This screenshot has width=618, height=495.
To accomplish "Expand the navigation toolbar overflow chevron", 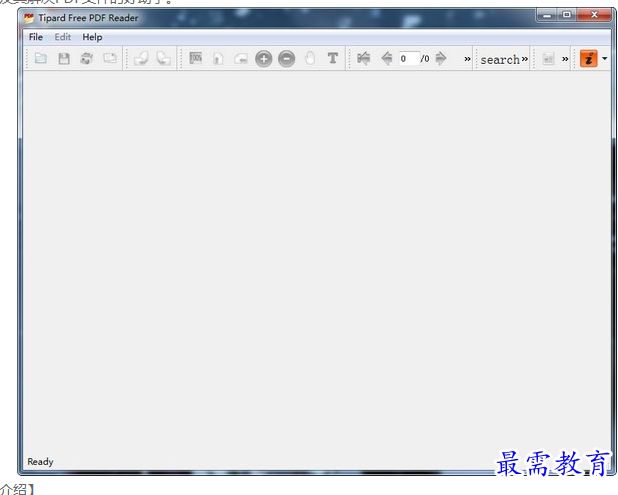I will (x=467, y=59).
